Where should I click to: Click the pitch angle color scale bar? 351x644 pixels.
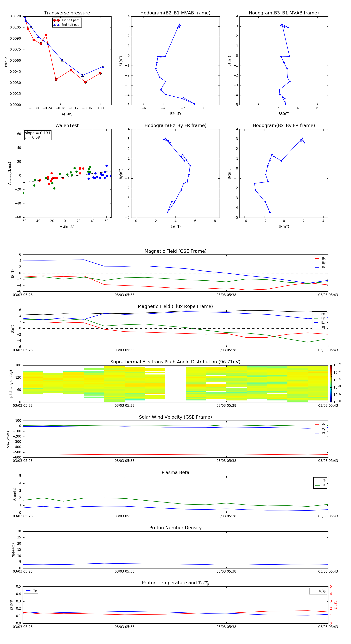point(331,384)
